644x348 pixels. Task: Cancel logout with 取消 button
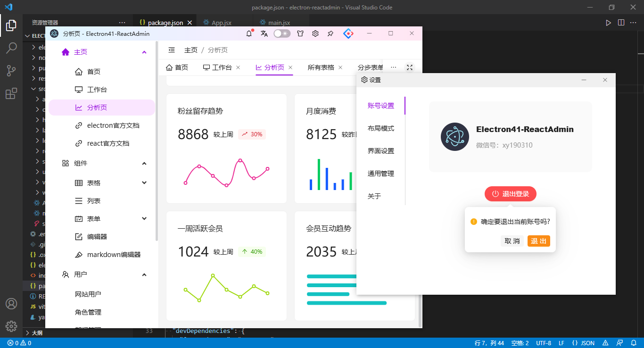tap(512, 241)
